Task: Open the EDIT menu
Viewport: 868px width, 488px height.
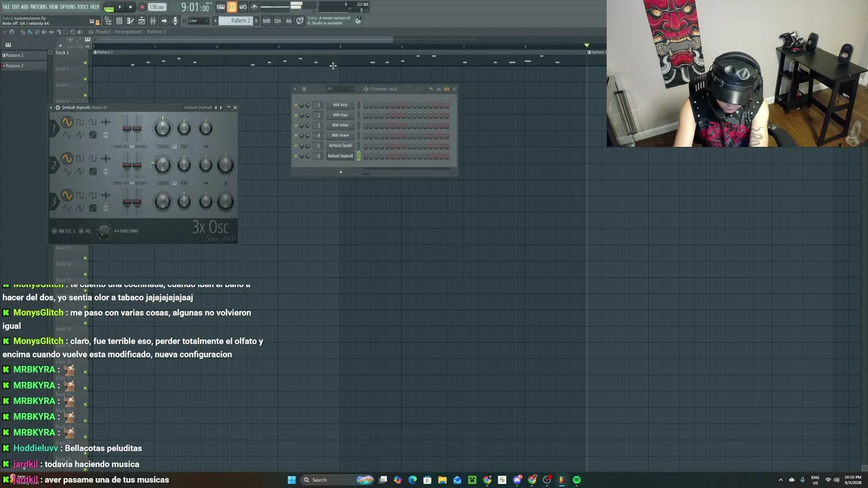Action: pos(15,7)
